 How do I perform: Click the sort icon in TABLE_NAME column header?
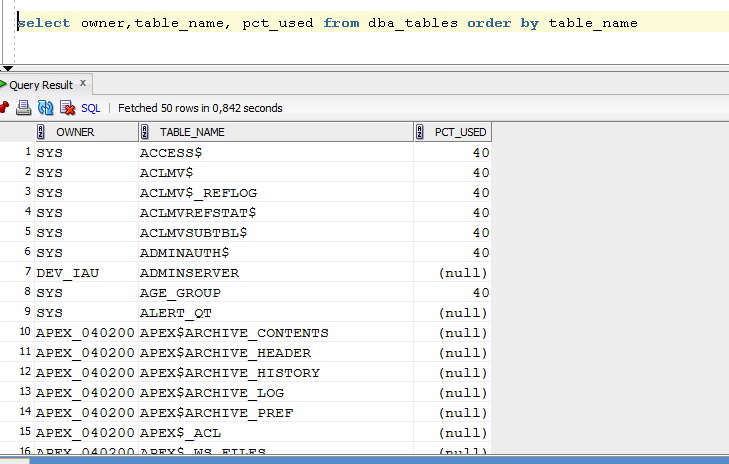coord(145,132)
